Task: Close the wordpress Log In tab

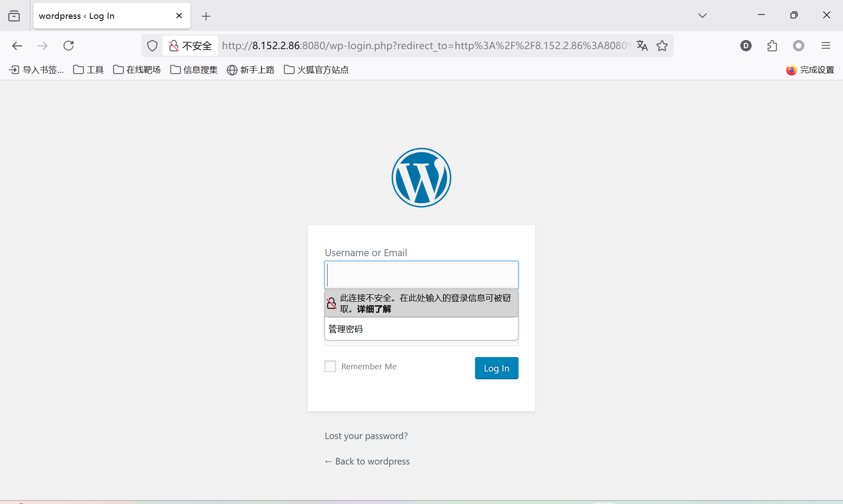Action: click(179, 16)
